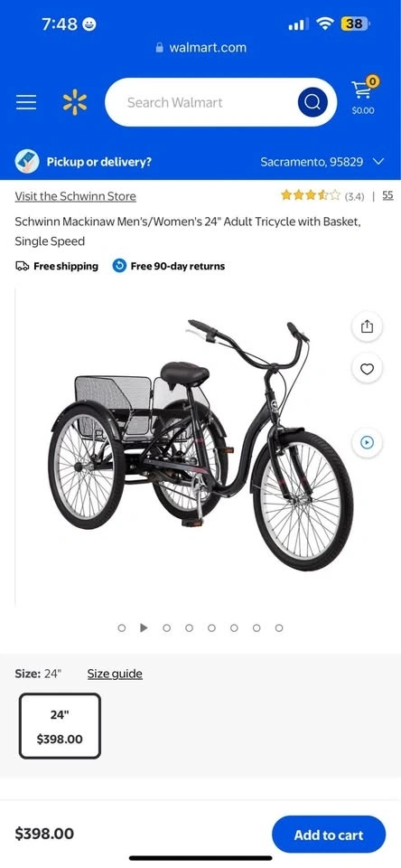Play the product video via circle play icon
This screenshot has width=401, height=868.
(368, 442)
